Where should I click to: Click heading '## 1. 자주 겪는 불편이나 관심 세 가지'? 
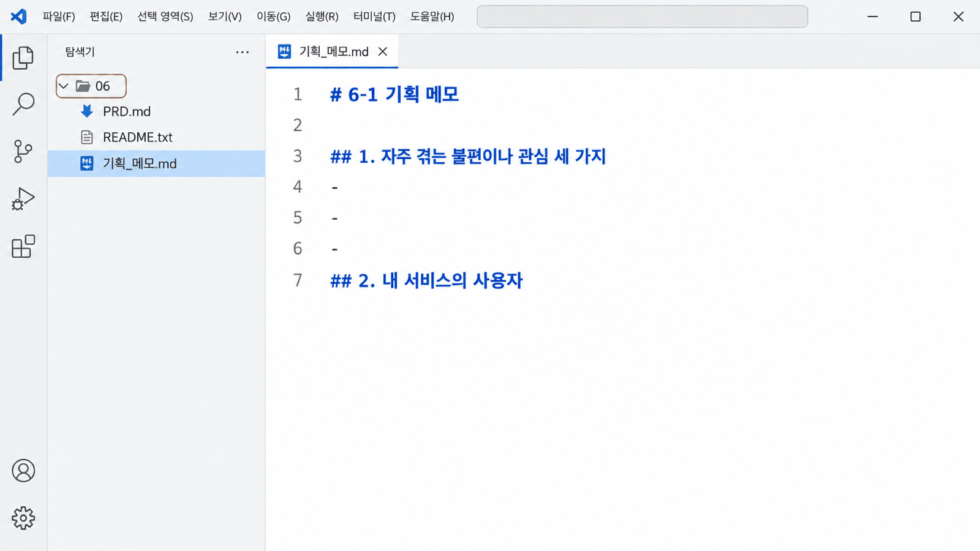[468, 156]
